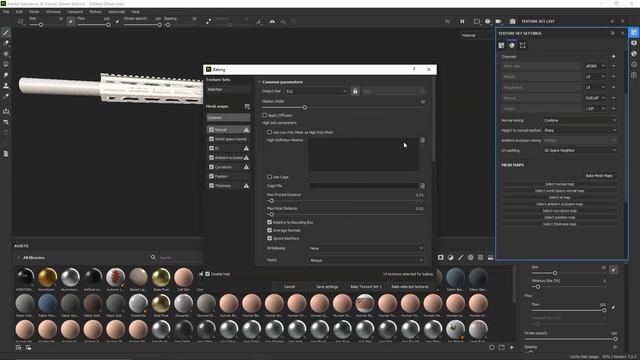Viewport: 640px width, 360px height.
Task: Open the Material viewport dropdown
Action: 477,36
